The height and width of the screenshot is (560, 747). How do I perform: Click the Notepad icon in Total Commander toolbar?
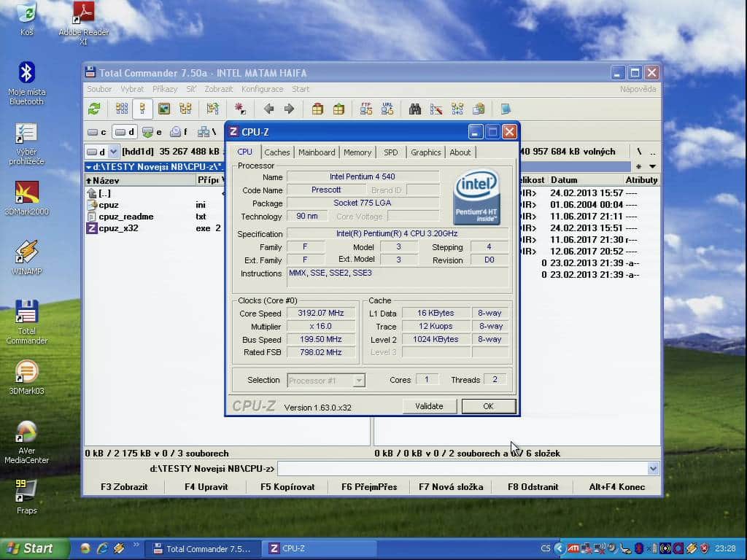point(506,109)
